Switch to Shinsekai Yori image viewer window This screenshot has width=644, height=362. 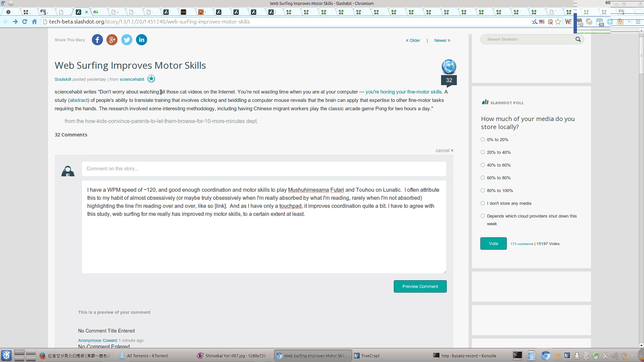[235, 356]
